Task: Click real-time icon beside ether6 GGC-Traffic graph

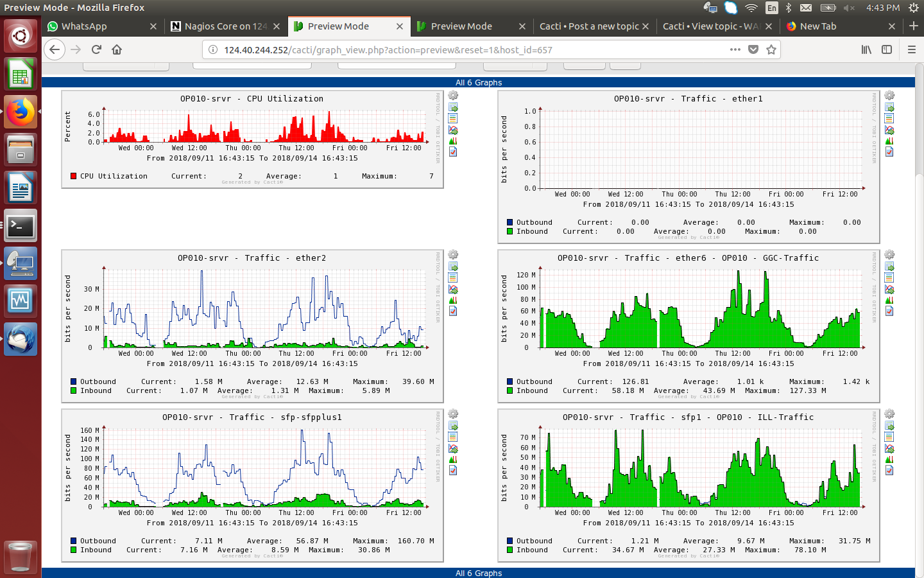Action: pos(889,289)
